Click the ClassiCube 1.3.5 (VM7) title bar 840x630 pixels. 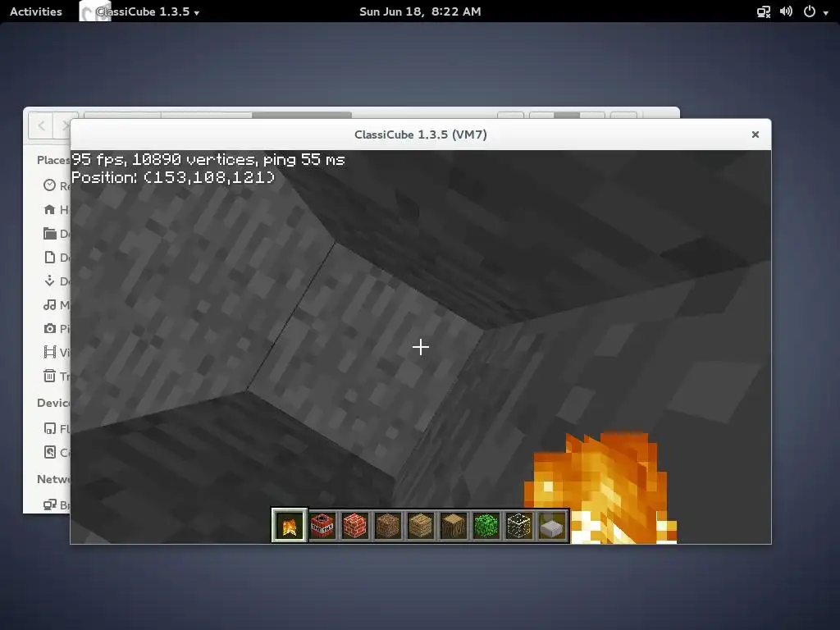[421, 135]
